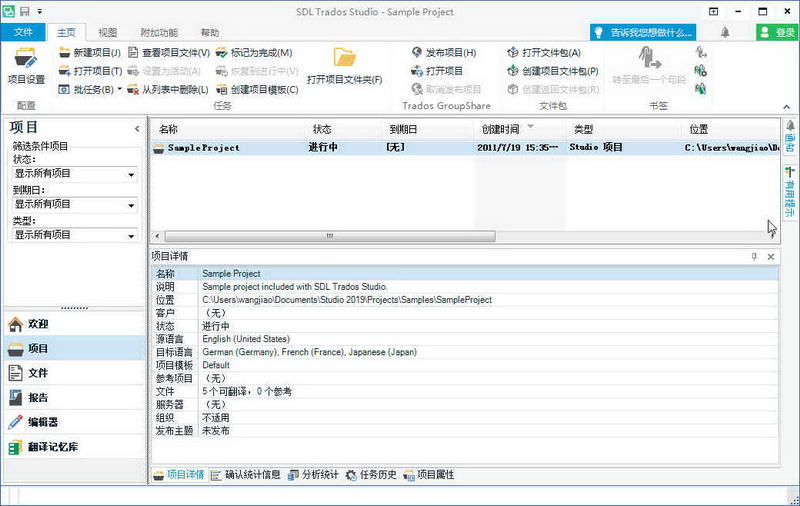Switch to the 确认统计信息 tab
The height and width of the screenshot is (506, 800).
coord(246,475)
